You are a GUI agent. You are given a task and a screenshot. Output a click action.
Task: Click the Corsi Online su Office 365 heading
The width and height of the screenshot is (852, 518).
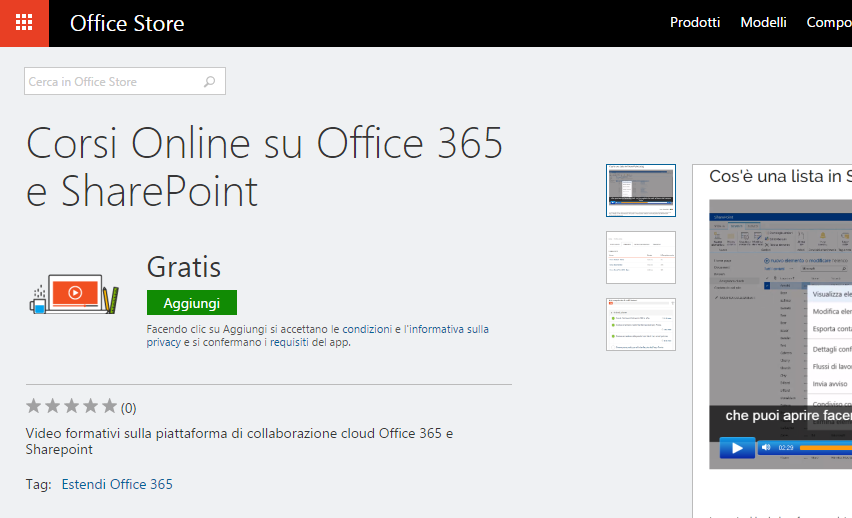pos(265,166)
